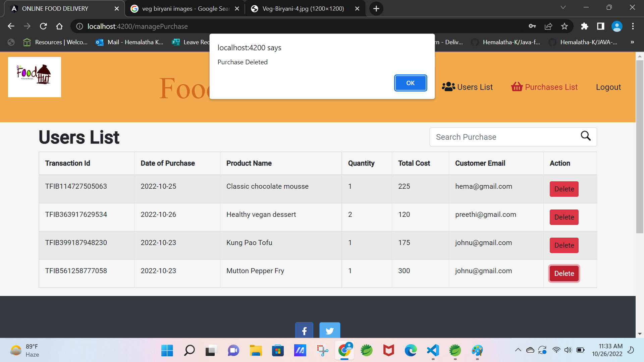This screenshot has height=362, width=644.
Task: Switch to the Veg-Biryani-4.jpg tab
Action: [x=303, y=9]
